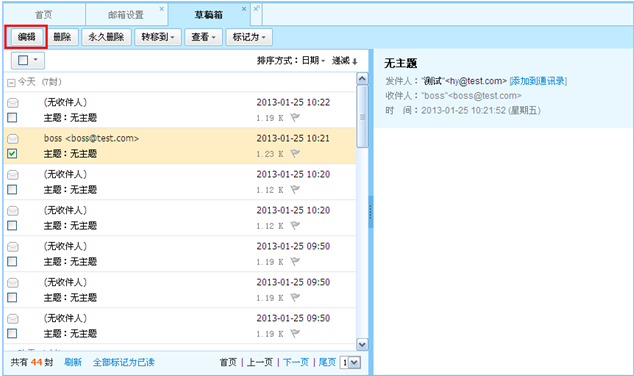Click the 删除 (Delete) button
634x376 pixels.
[62, 37]
